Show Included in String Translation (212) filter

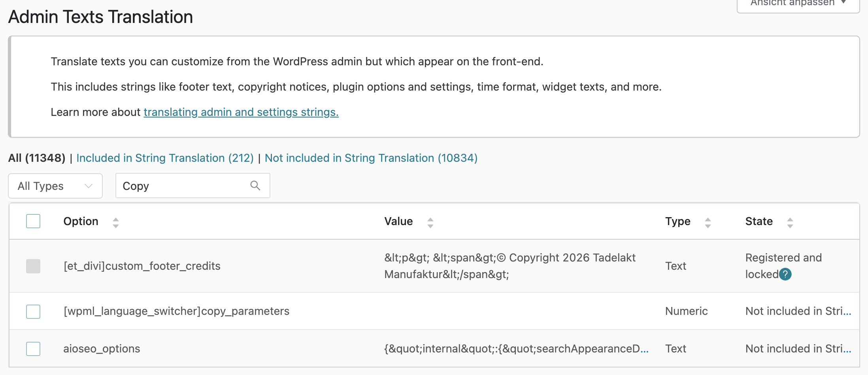pos(165,158)
